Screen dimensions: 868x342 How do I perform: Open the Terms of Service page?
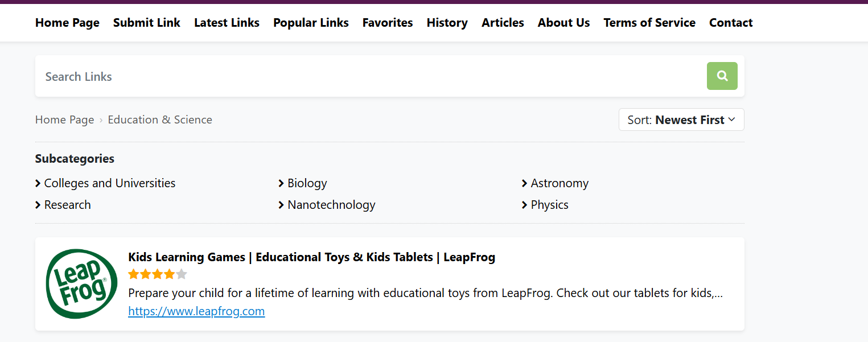[x=649, y=23]
